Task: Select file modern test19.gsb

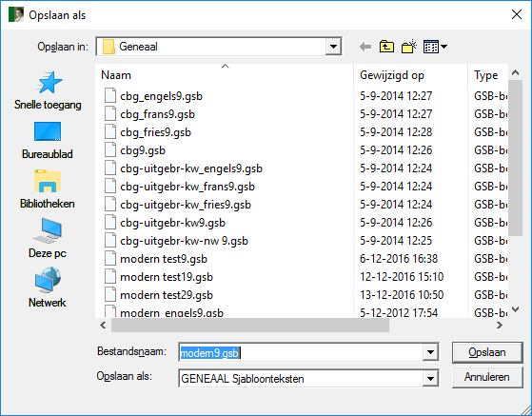Action: click(x=167, y=277)
